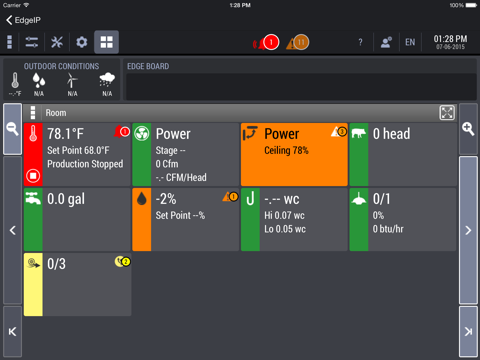This screenshot has width=480, height=360.
Task: Change language with the EN button
Action: coord(410,42)
